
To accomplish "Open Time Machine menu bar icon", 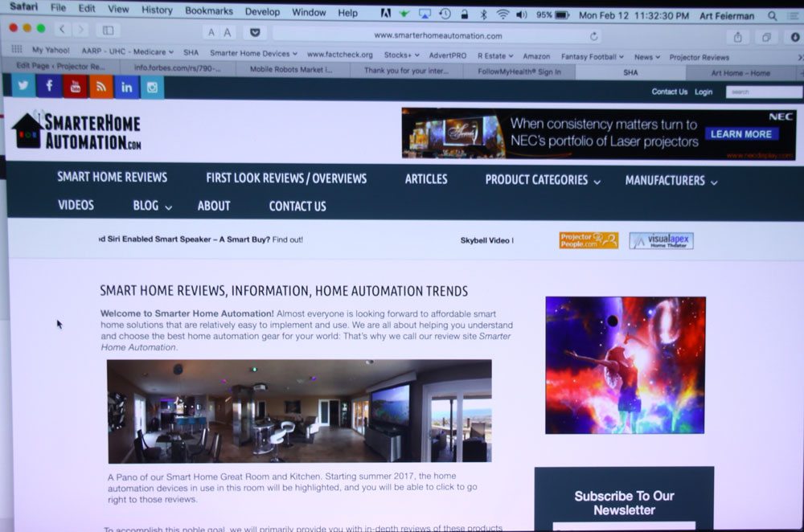I will pyautogui.click(x=445, y=14).
